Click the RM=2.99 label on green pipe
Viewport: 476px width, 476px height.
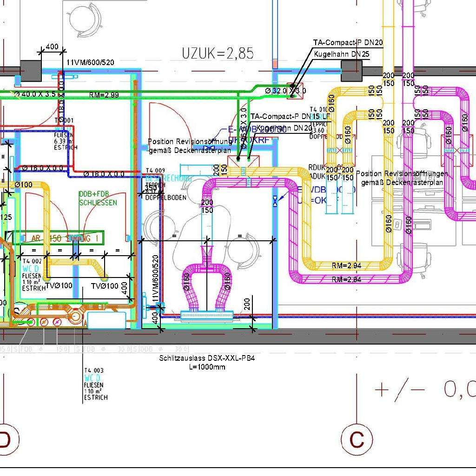pos(104,95)
